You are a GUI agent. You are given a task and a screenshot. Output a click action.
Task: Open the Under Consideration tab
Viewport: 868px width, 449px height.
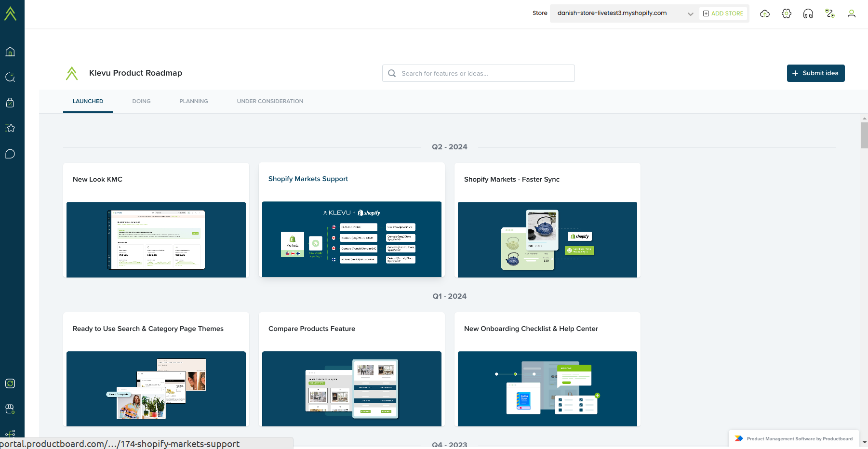[x=270, y=101]
